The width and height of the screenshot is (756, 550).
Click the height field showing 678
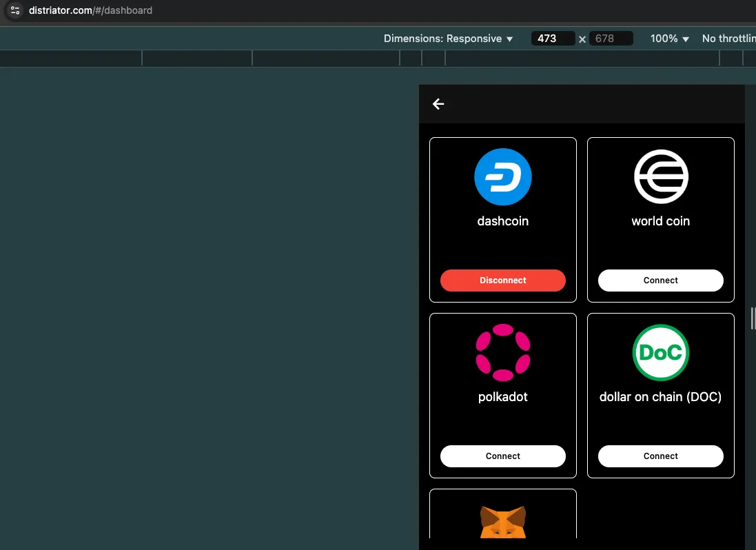(x=611, y=39)
